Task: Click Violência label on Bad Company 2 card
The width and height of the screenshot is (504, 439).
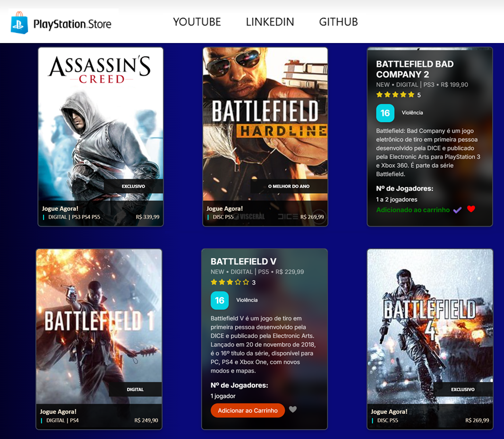Action: [x=412, y=112]
